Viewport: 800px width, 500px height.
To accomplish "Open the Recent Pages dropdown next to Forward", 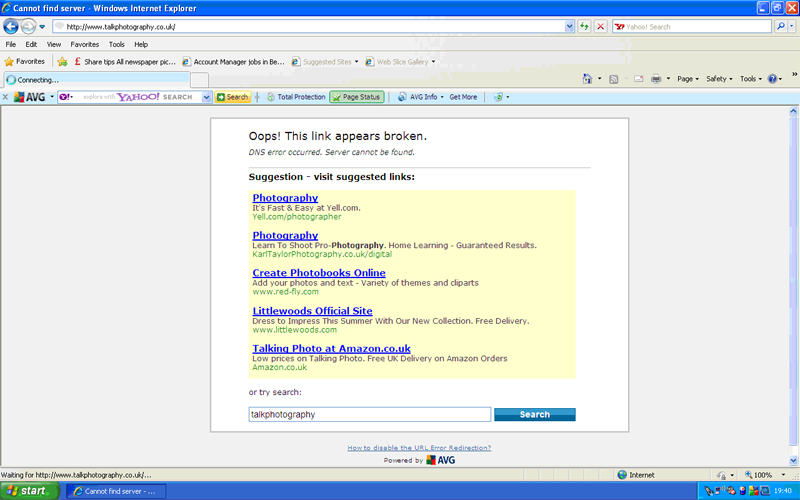I will tap(42, 27).
